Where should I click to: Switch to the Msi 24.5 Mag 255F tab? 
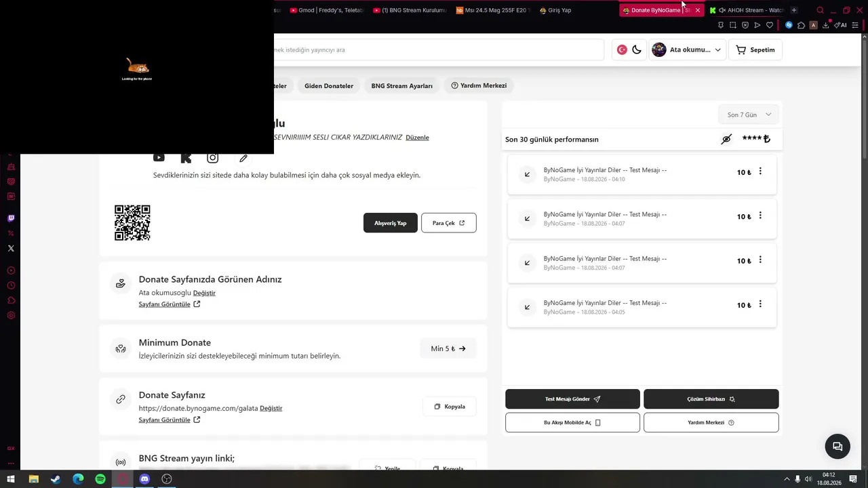click(494, 10)
